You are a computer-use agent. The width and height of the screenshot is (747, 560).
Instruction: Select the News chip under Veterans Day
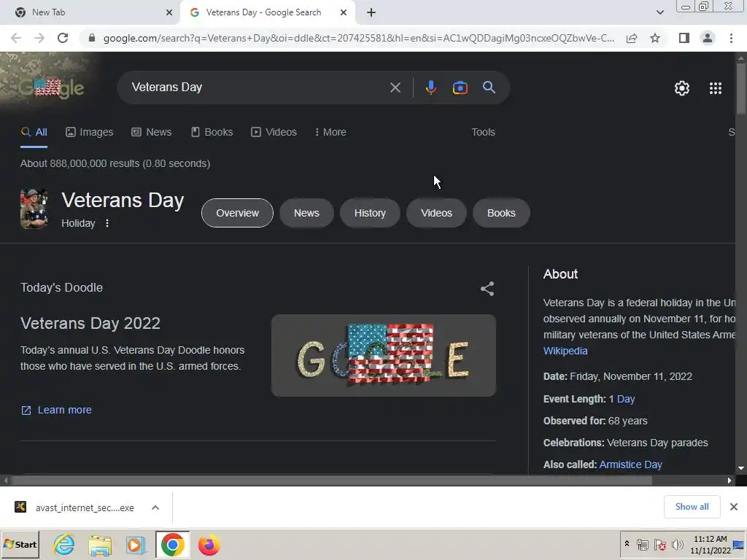(306, 213)
